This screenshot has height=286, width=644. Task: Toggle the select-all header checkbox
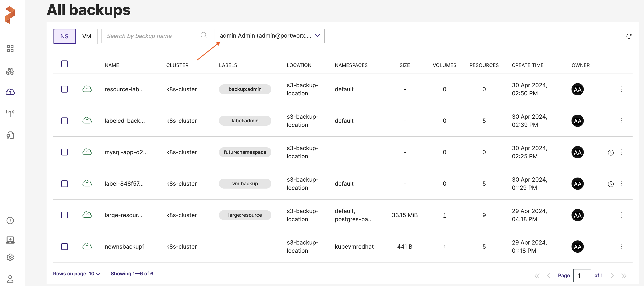click(x=65, y=64)
